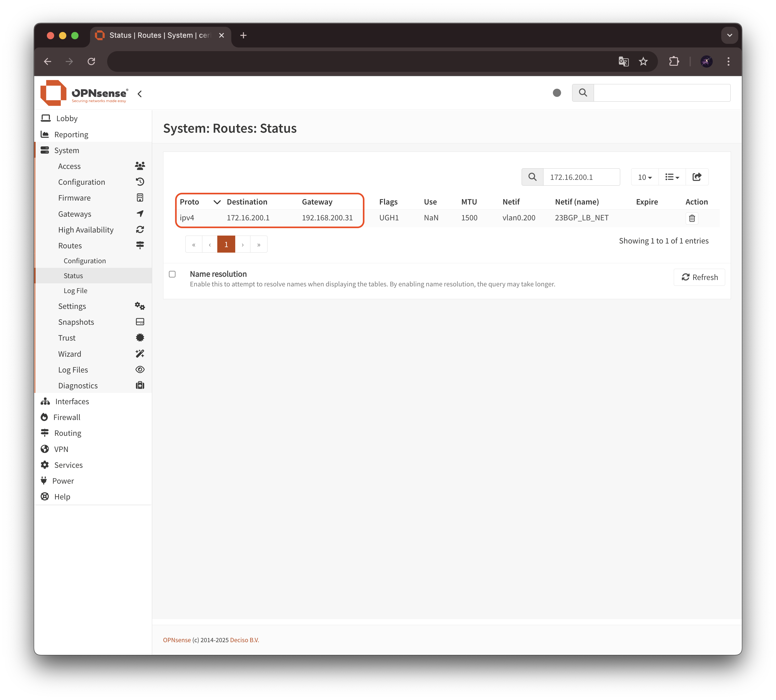The width and height of the screenshot is (776, 700).
Task: Open the Deciso B.V. footer link
Action: [x=244, y=640]
